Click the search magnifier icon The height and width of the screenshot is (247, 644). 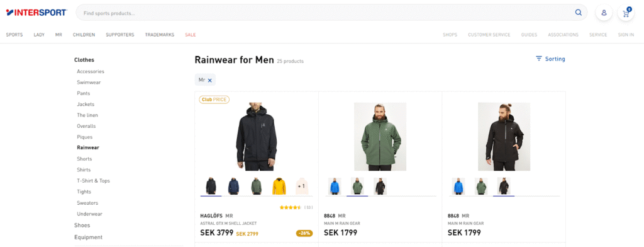579,13
